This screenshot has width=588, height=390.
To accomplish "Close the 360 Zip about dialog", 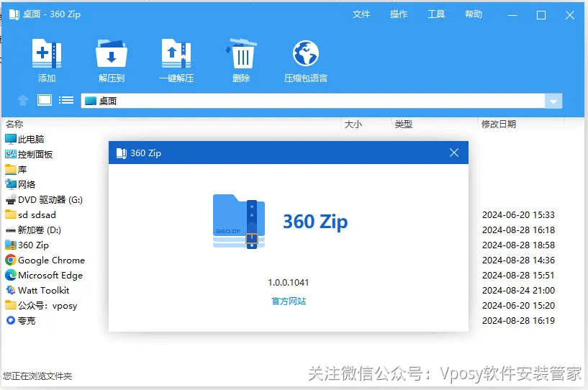I will click(454, 153).
